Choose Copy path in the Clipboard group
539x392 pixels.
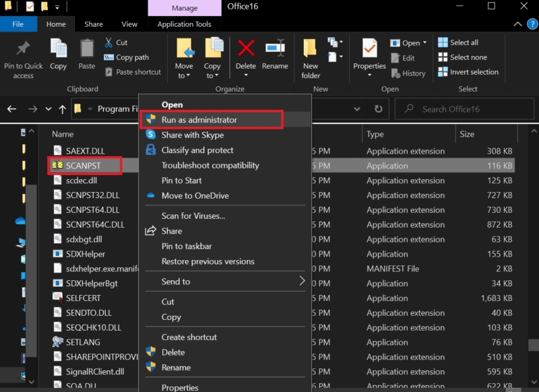[128, 57]
